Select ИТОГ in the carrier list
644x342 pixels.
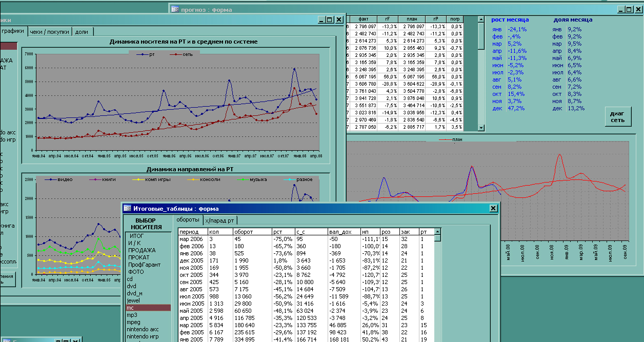coord(137,236)
